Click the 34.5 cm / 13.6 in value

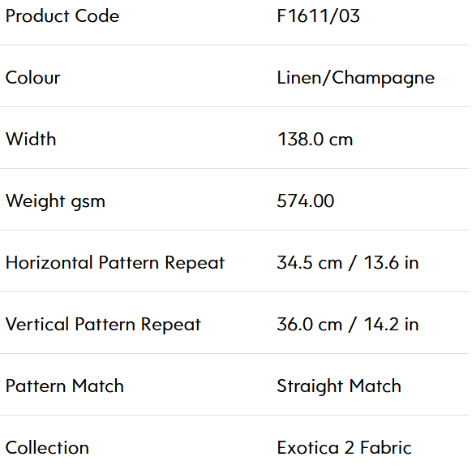(x=348, y=263)
